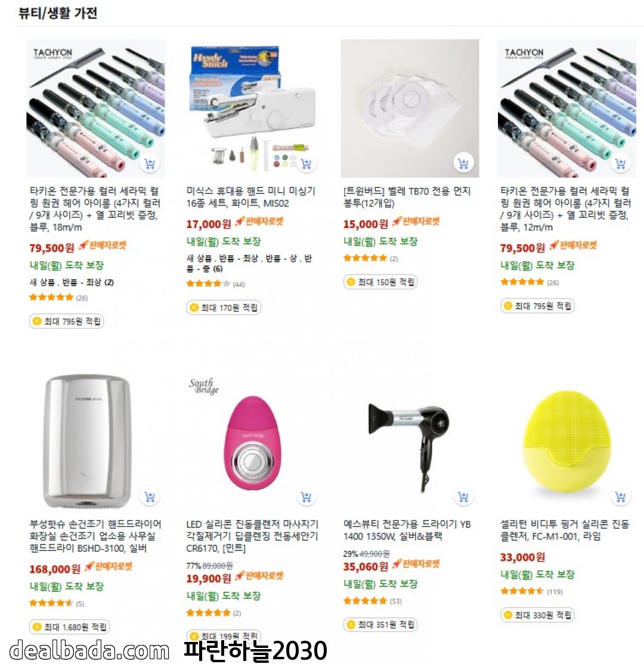Click cart icon on silver hand dryer
Viewport: 644px width, 667px height.
coord(149,496)
